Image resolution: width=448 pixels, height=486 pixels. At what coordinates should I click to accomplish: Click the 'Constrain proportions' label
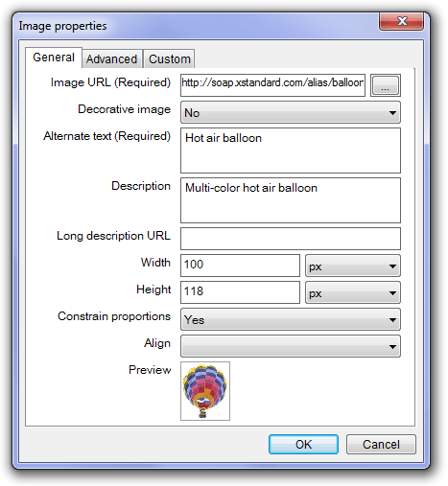coord(114,316)
